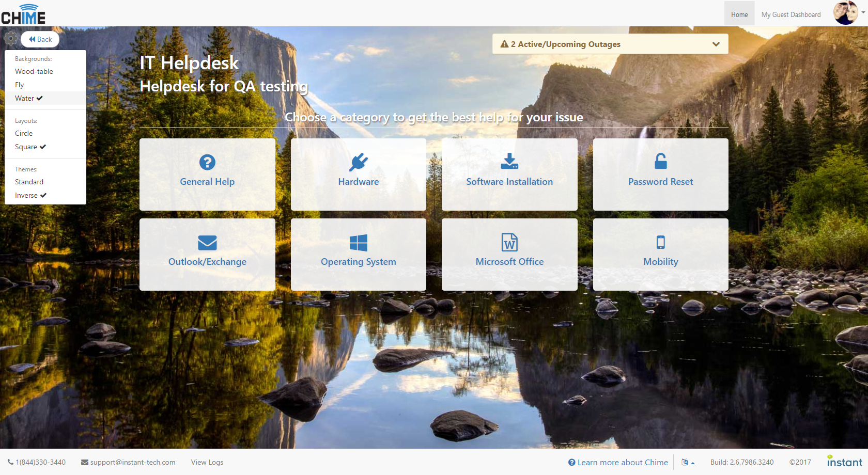
Task: Open My Guest Dashboard tab
Action: tap(791, 14)
